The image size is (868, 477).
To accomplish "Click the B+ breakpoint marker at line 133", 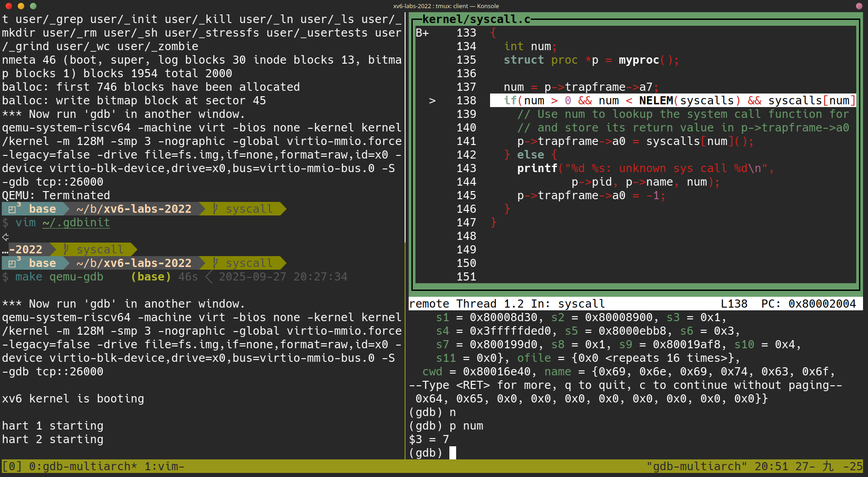I will coord(422,33).
